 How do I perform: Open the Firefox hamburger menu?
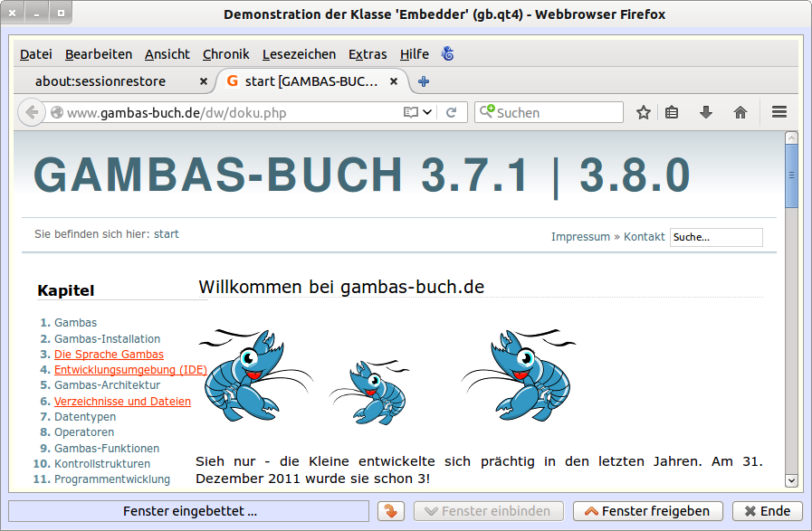(x=779, y=112)
